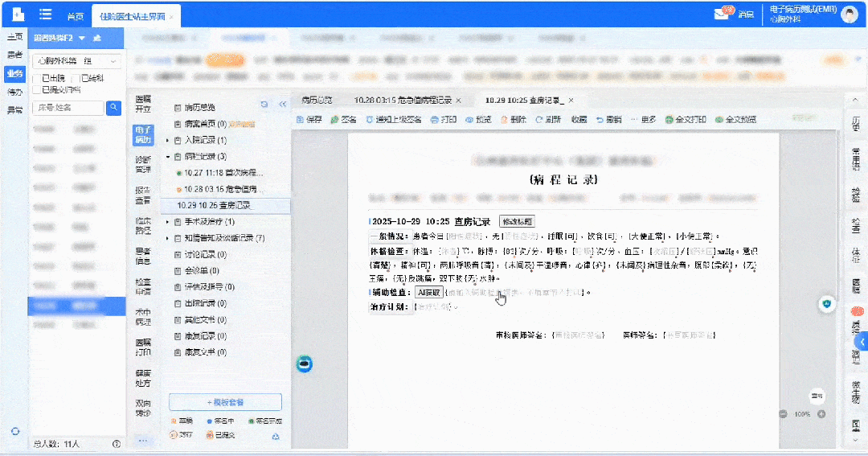Switch to 10.28 03:15 危急值病程记录 tab
868x456 pixels.
tap(403, 101)
